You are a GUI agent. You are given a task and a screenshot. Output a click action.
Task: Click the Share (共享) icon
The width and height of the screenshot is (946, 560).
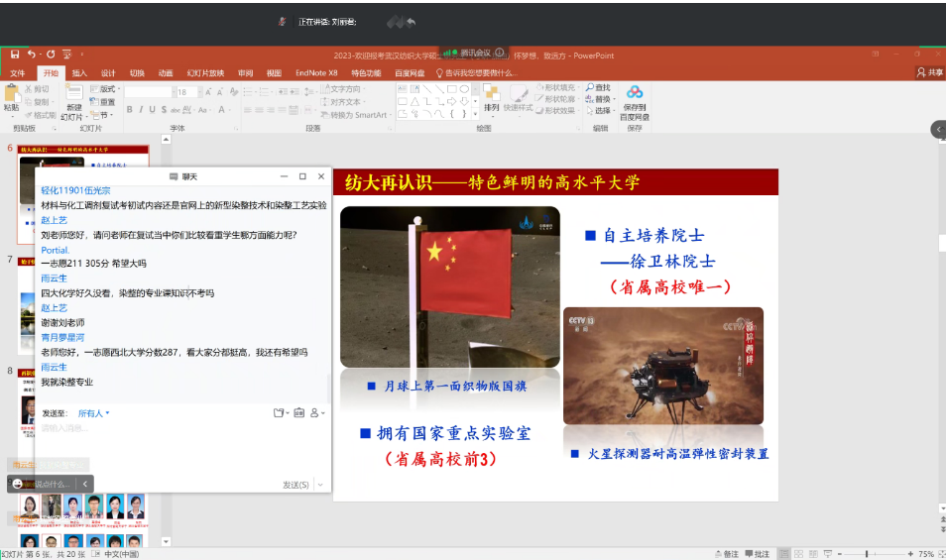click(929, 72)
